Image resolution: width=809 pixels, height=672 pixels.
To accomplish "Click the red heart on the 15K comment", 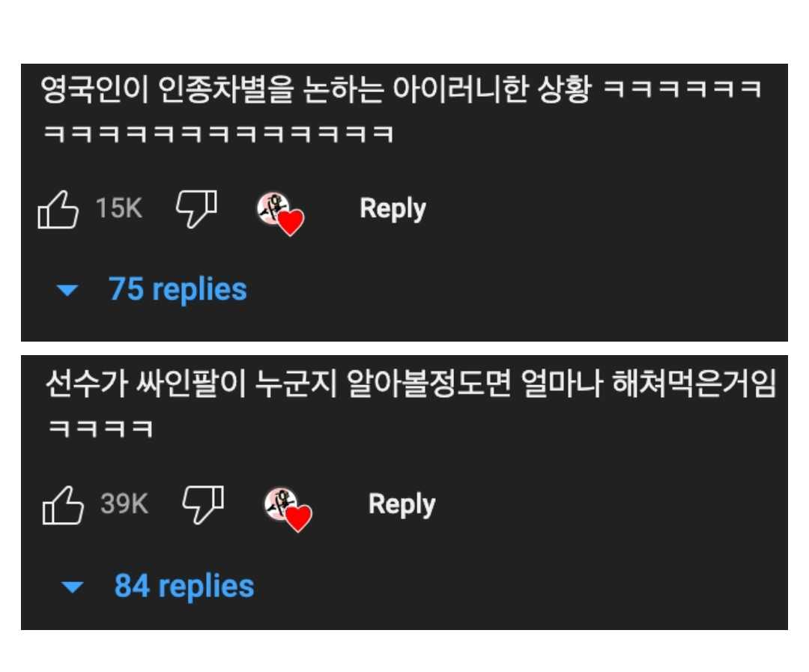I will 290,222.
